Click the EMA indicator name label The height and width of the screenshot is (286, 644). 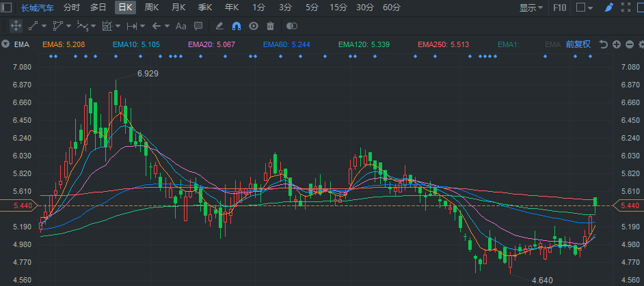(22, 44)
